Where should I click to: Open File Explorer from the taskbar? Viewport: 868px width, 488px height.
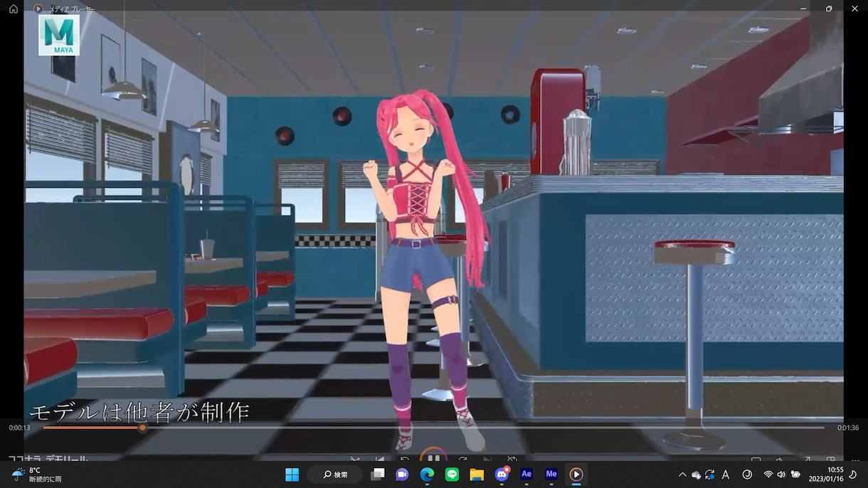point(477,474)
